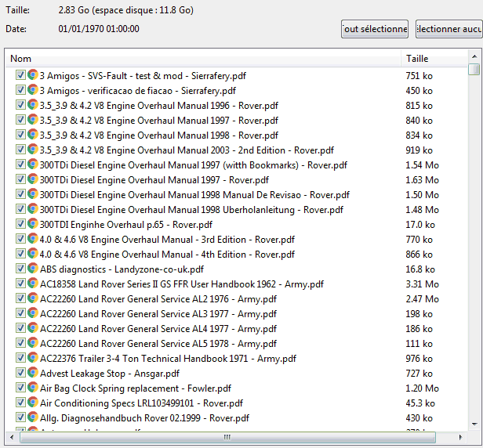The width and height of the screenshot is (483, 448).
Task: Deselect ABS diagnostics Landyzone checkbox
Action: tap(20, 269)
